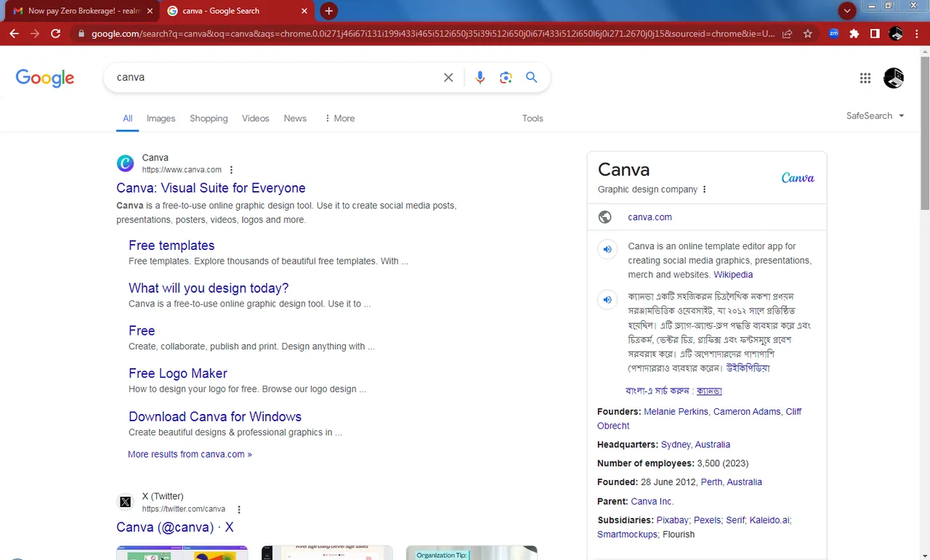Open Google account avatar on page
The height and width of the screenshot is (560, 930).
pos(894,78)
